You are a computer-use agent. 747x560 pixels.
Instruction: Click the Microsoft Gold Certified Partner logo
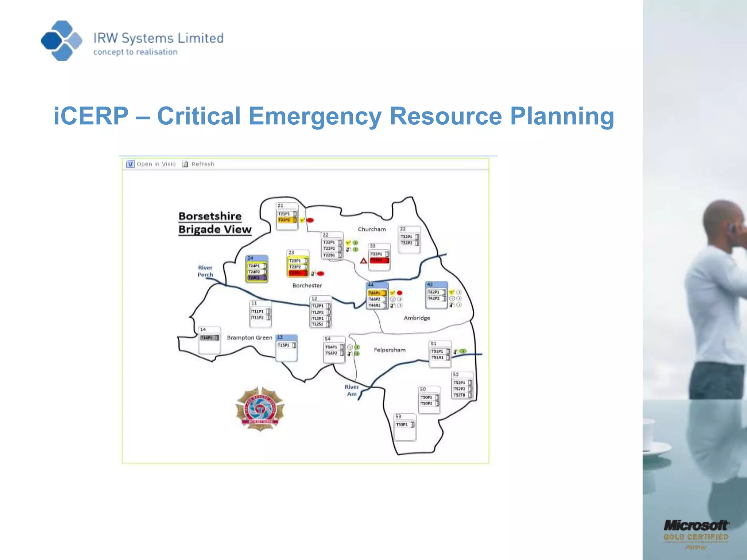[x=696, y=534]
